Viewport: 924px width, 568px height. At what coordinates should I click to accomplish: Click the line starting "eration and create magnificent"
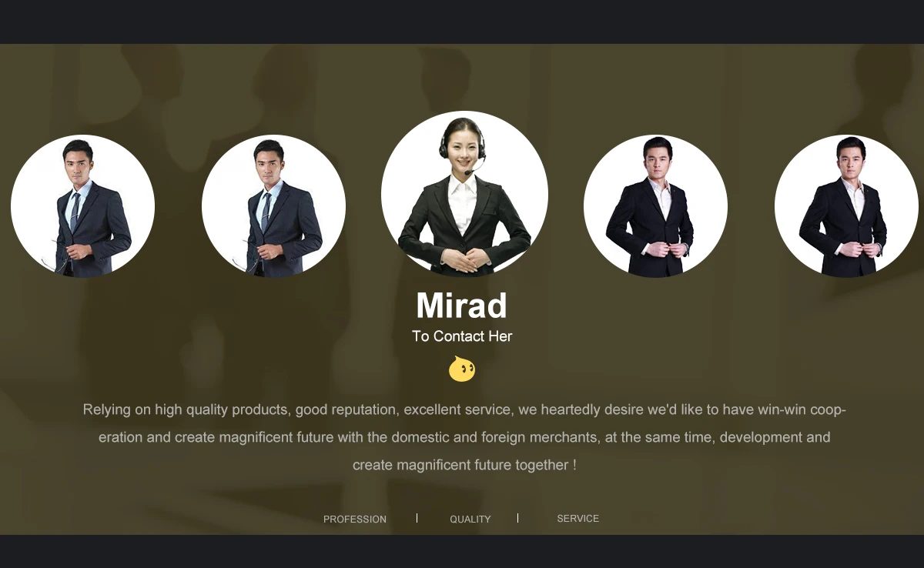(x=464, y=437)
